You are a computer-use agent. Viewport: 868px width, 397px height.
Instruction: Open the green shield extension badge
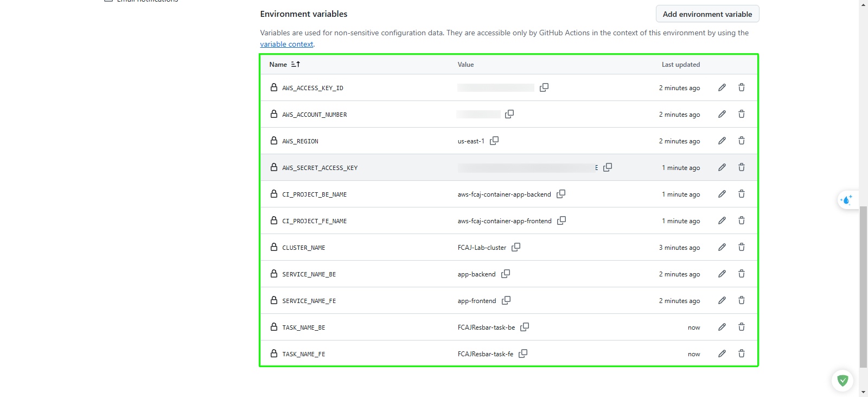coord(843,381)
